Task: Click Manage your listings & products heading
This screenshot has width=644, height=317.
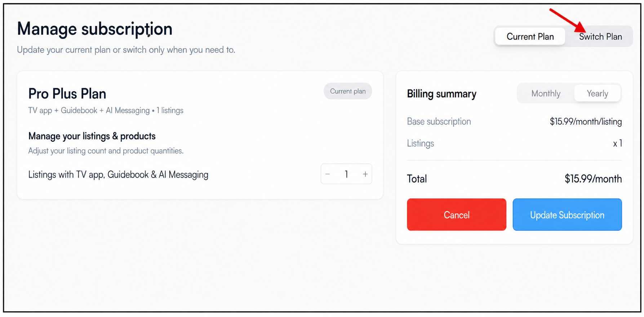Action: (92, 136)
